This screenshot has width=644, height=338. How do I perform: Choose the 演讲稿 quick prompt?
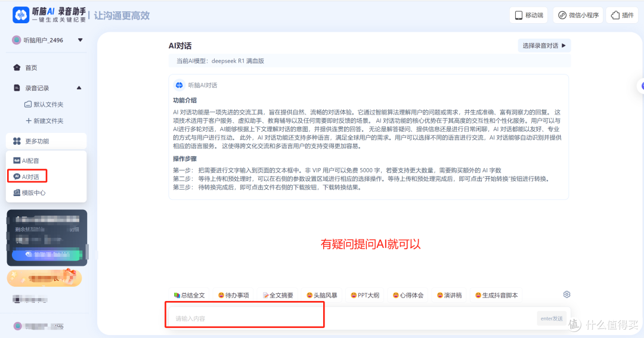449,295
